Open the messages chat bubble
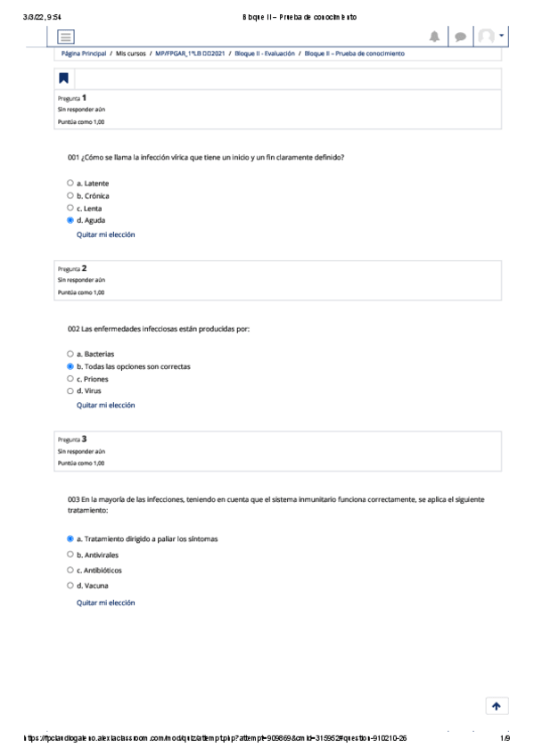 point(460,37)
